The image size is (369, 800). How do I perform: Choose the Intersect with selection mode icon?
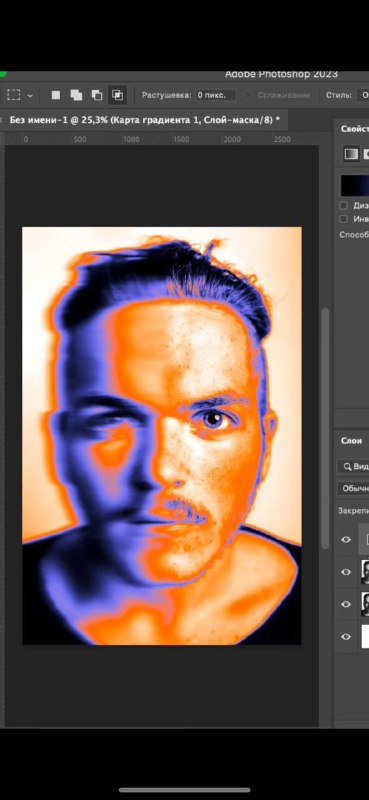tap(117, 95)
